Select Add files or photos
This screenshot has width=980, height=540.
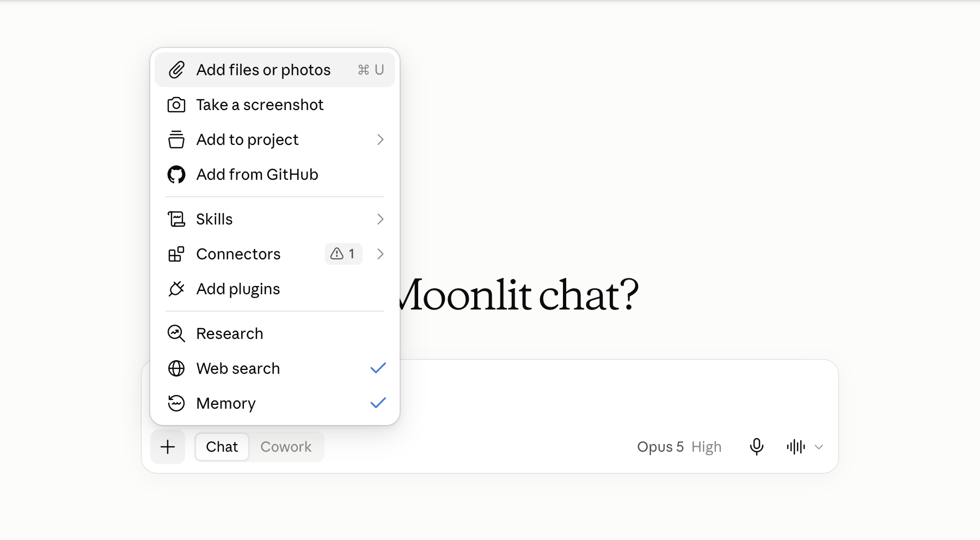pos(275,70)
